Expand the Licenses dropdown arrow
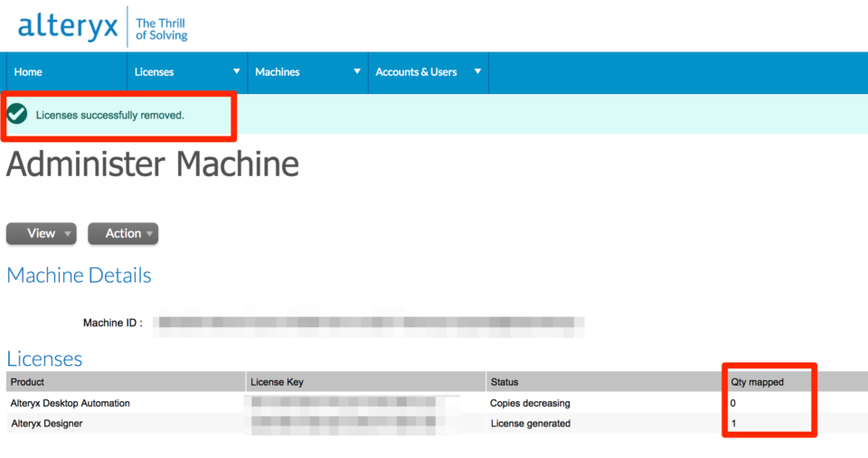 (236, 71)
